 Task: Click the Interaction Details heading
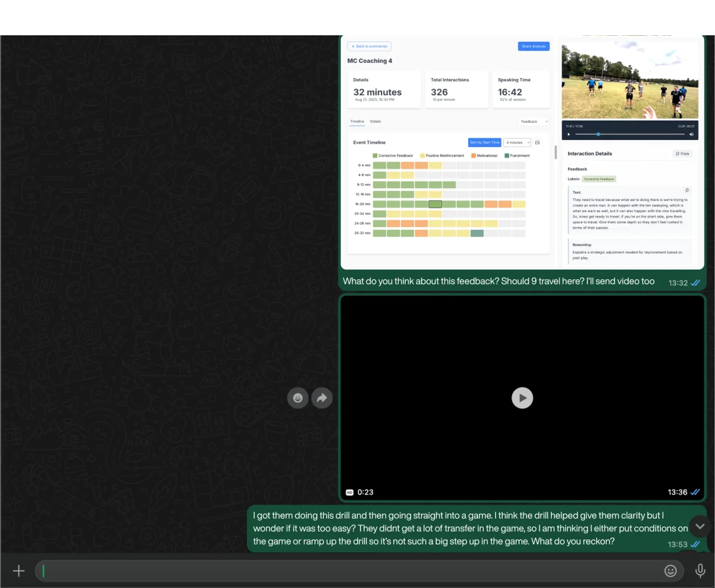590,153
